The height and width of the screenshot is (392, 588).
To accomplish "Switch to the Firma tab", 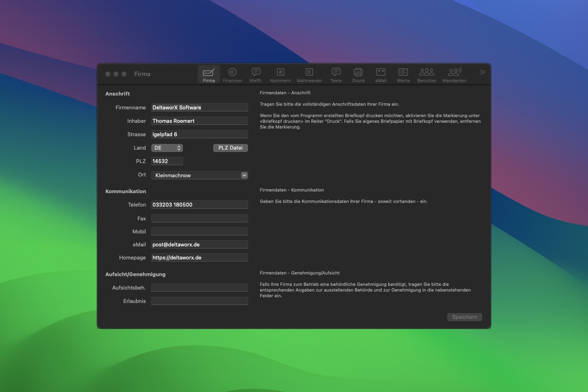I will (x=209, y=74).
